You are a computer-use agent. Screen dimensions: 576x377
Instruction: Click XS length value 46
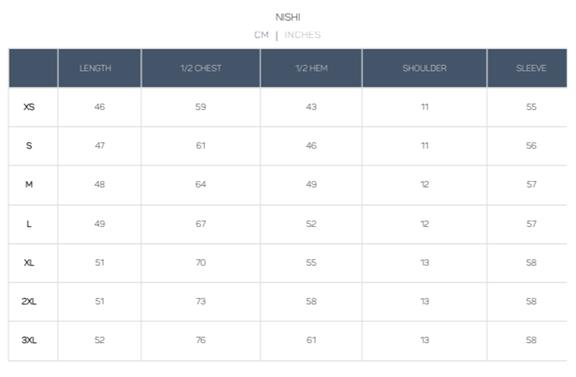pyautogui.click(x=100, y=107)
